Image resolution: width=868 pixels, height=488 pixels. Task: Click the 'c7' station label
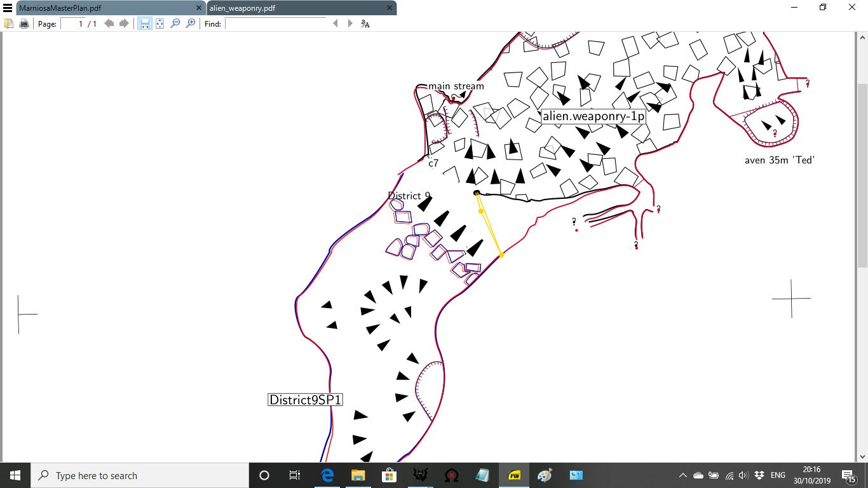(433, 163)
